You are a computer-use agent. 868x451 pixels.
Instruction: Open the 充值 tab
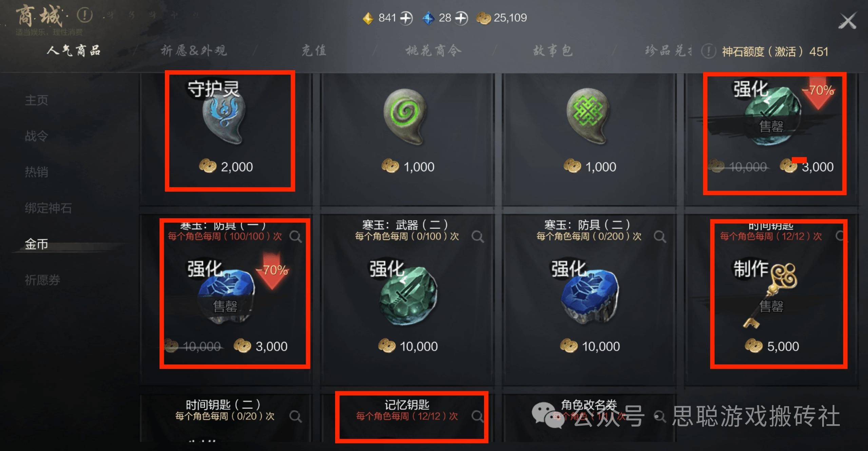click(314, 51)
